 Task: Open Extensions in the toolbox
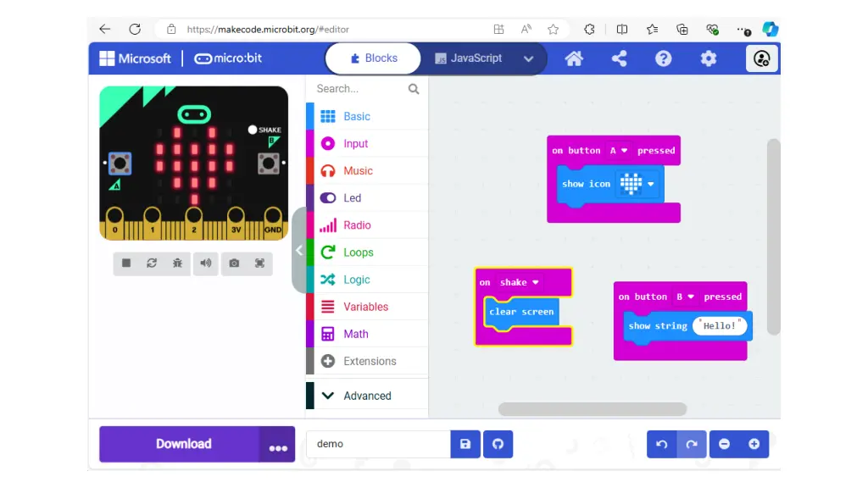pos(367,361)
